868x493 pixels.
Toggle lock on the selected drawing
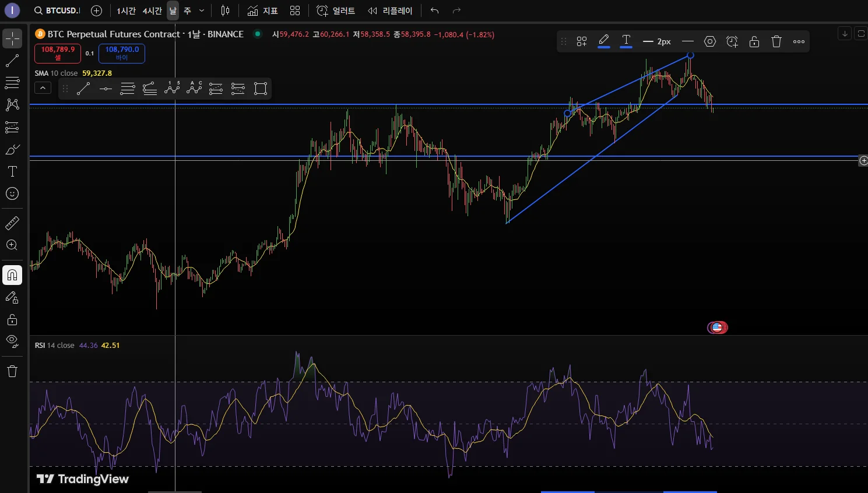(x=754, y=41)
